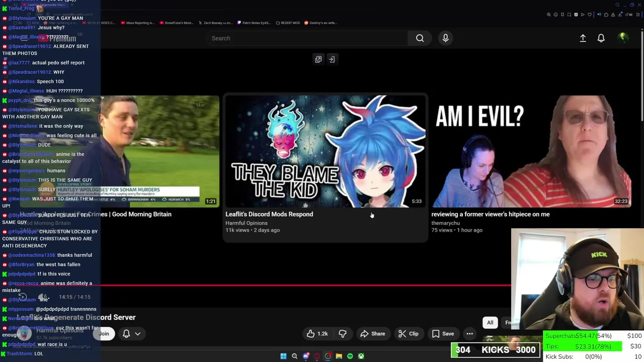
Task: Open the more actions ellipsis menu
Action: pyautogui.click(x=469, y=334)
